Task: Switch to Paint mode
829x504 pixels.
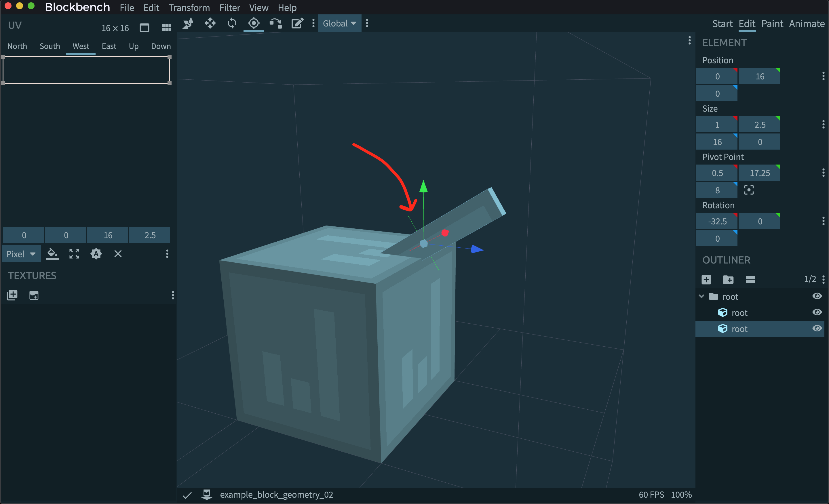Action: click(772, 24)
